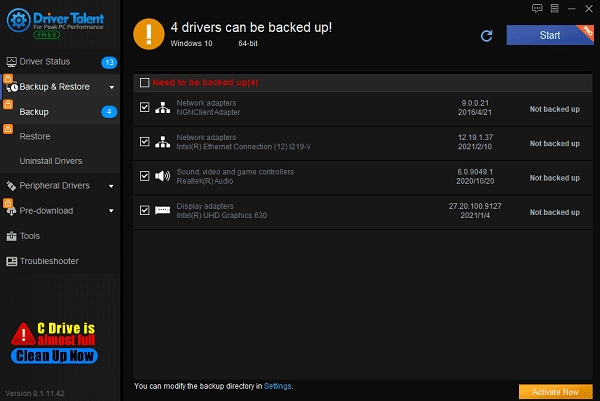Click the Backup & Restore clock icon

(x=12, y=87)
